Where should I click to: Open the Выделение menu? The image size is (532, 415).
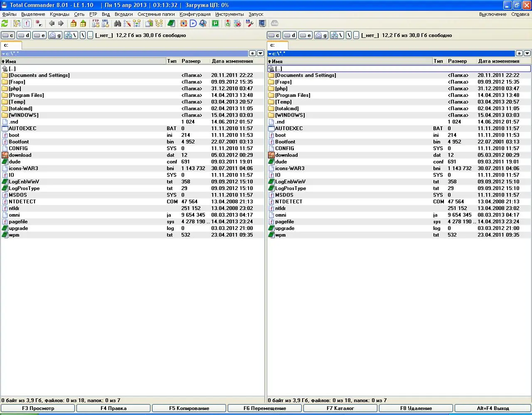(33, 14)
